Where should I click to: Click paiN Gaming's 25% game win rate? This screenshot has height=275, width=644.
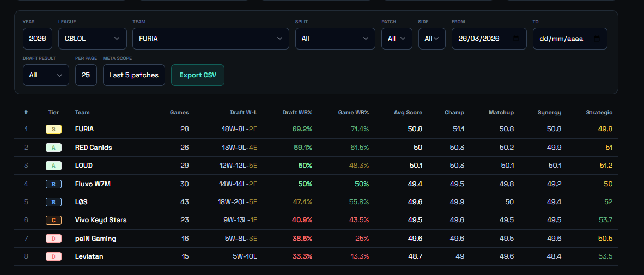[362, 239]
